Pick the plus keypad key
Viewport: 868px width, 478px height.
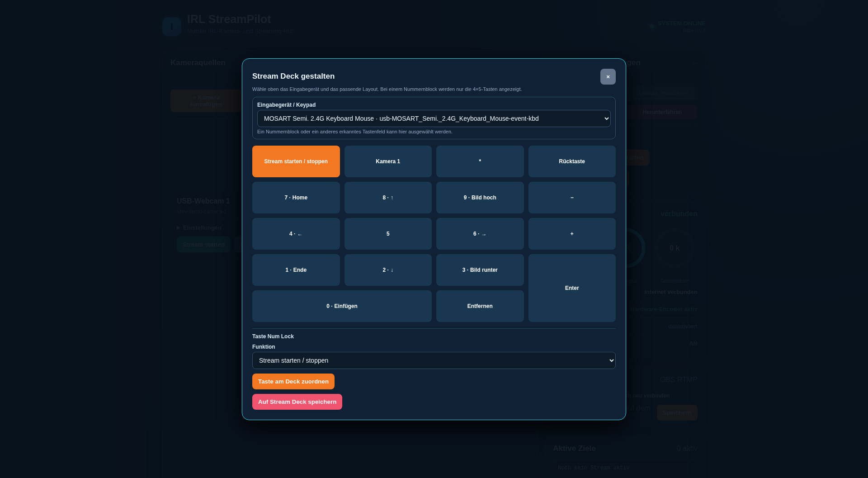572,234
